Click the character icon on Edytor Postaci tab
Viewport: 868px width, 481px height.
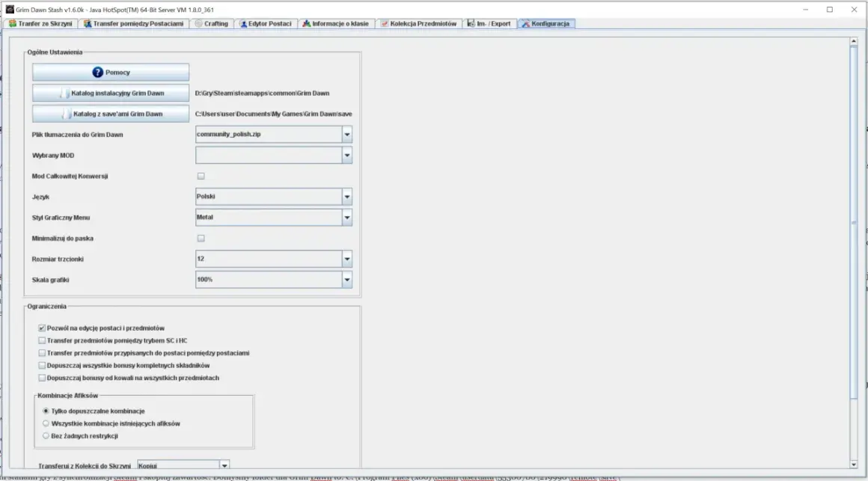click(243, 24)
